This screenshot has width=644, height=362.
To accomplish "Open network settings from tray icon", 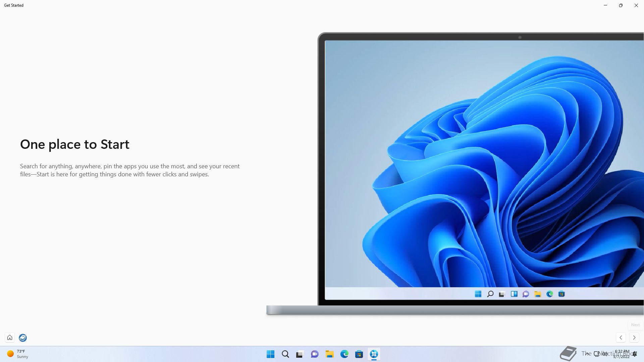I will click(x=597, y=354).
